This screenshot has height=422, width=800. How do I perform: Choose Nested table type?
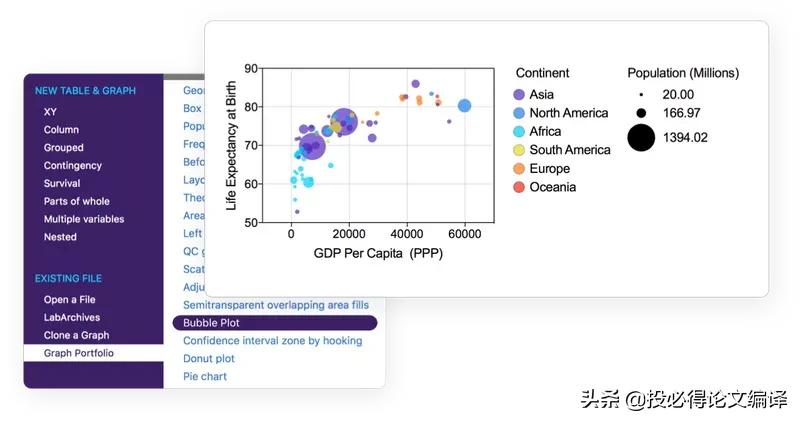coord(60,238)
